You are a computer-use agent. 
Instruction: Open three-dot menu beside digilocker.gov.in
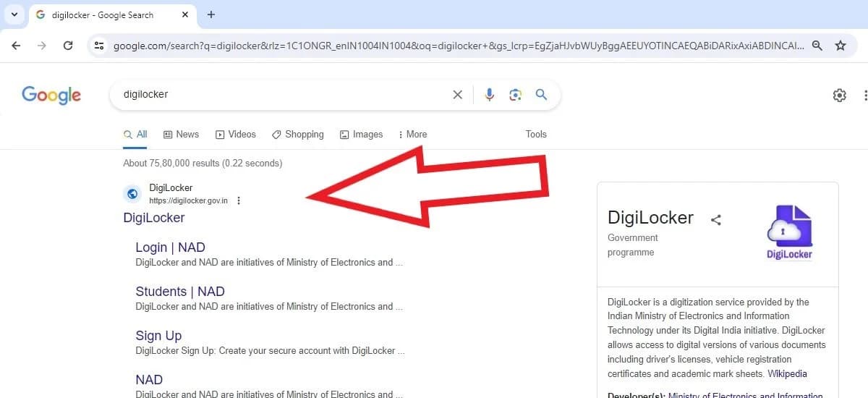click(x=239, y=200)
